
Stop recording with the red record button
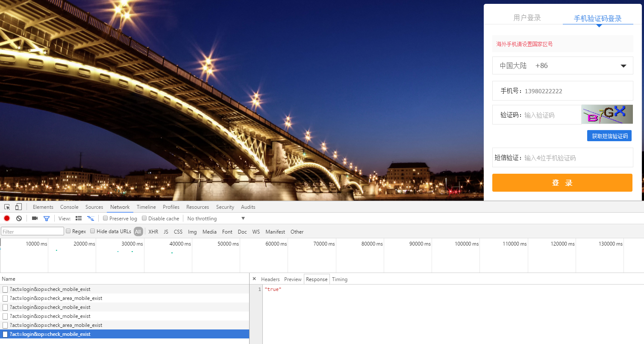click(x=7, y=219)
